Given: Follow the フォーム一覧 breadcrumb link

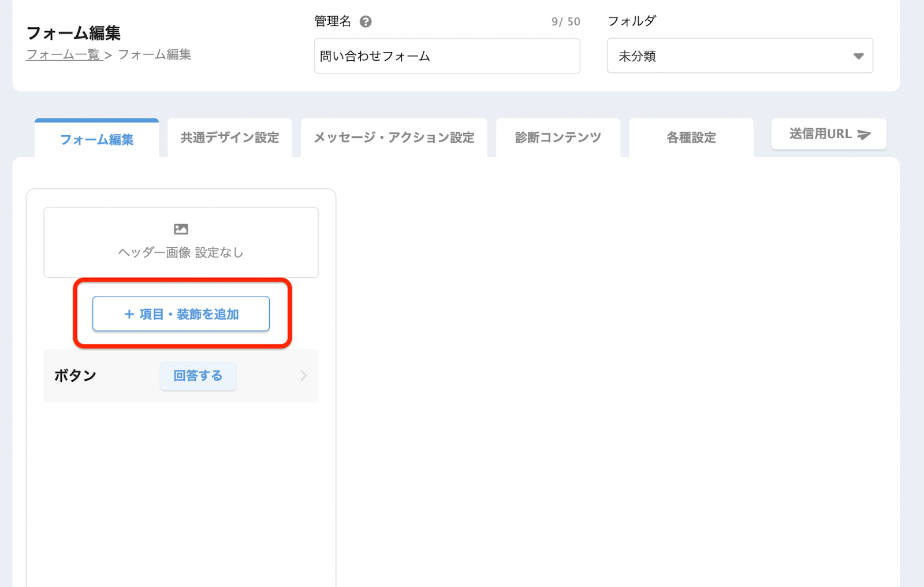Looking at the screenshot, I should point(63,55).
